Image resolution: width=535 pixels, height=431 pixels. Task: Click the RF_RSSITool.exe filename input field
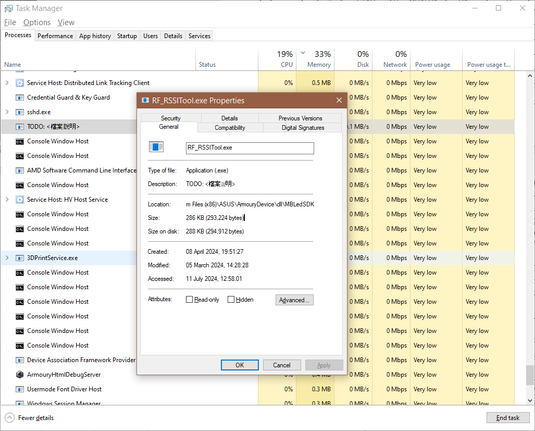(250, 148)
